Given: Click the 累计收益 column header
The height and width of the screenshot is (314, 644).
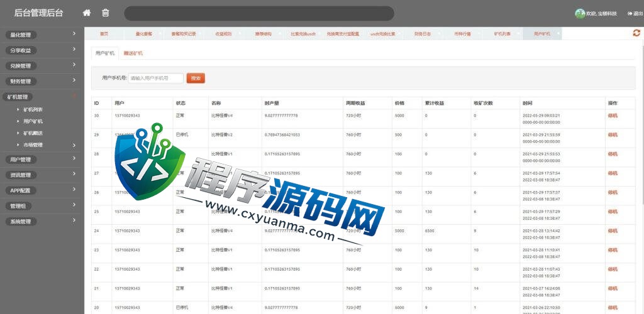Looking at the screenshot, I should pos(434,103).
